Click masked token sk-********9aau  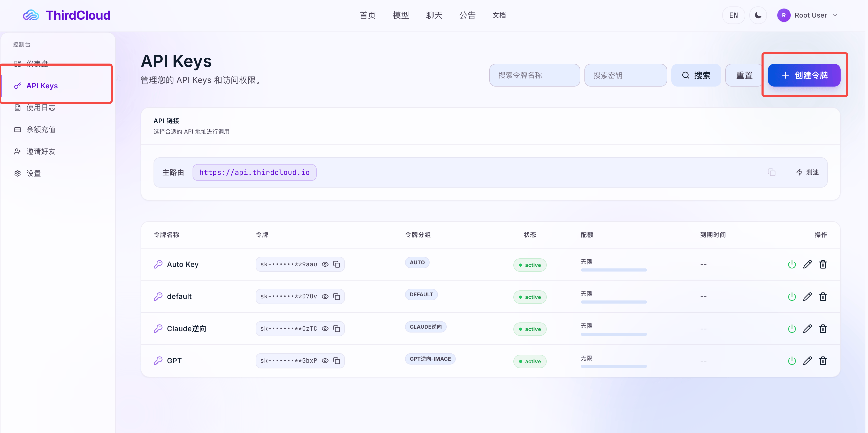[x=288, y=264]
